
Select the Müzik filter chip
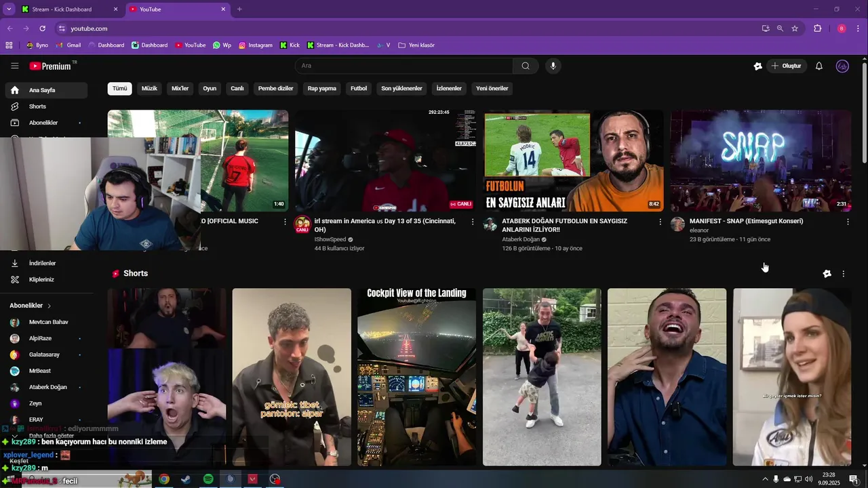149,88
